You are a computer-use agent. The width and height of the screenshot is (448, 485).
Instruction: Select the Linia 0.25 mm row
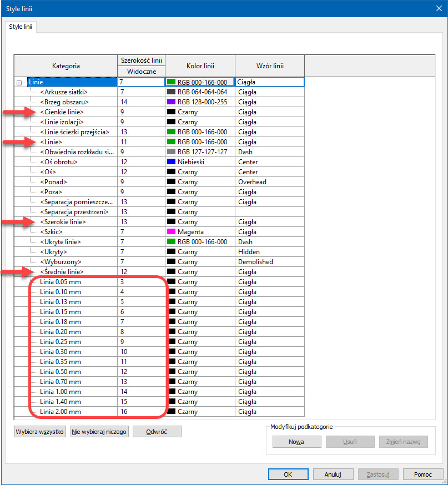pyautogui.click(x=61, y=342)
